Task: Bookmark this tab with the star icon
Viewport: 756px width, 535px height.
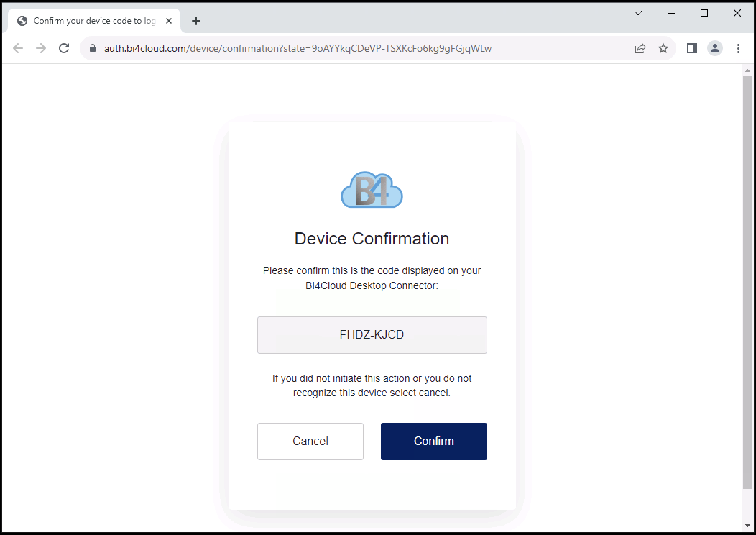Action: click(x=663, y=48)
